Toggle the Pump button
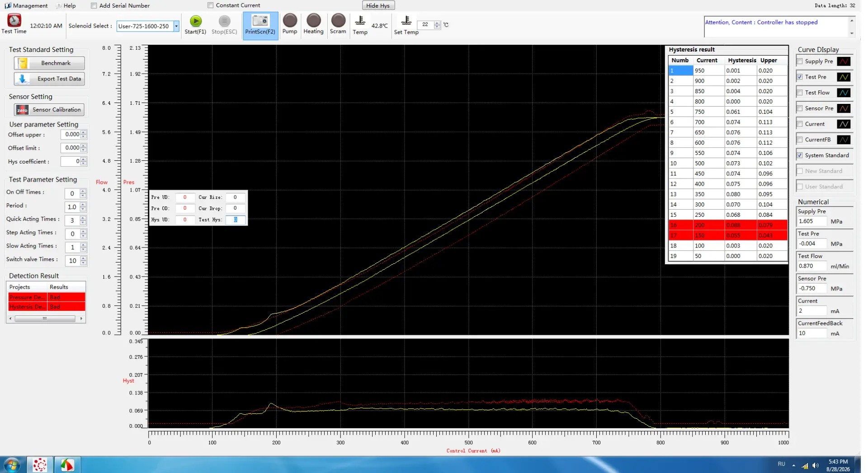This screenshot has height=473, width=868. pos(290,21)
